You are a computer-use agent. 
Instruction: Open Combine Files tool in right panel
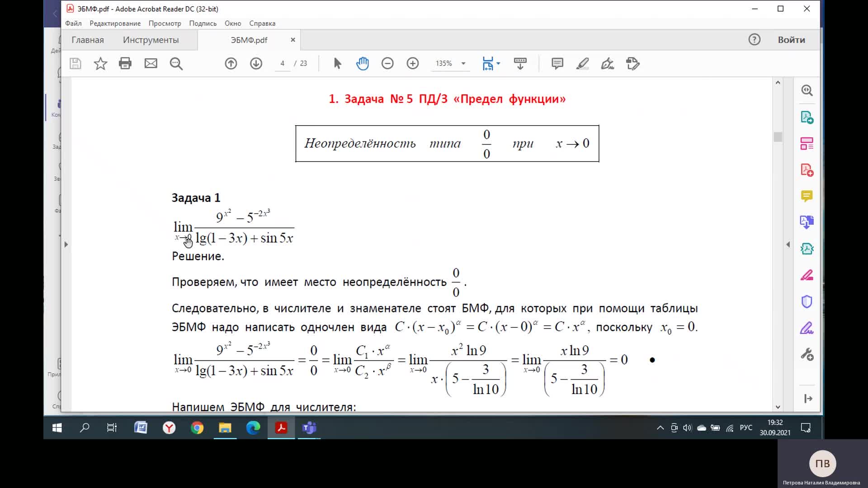click(807, 222)
